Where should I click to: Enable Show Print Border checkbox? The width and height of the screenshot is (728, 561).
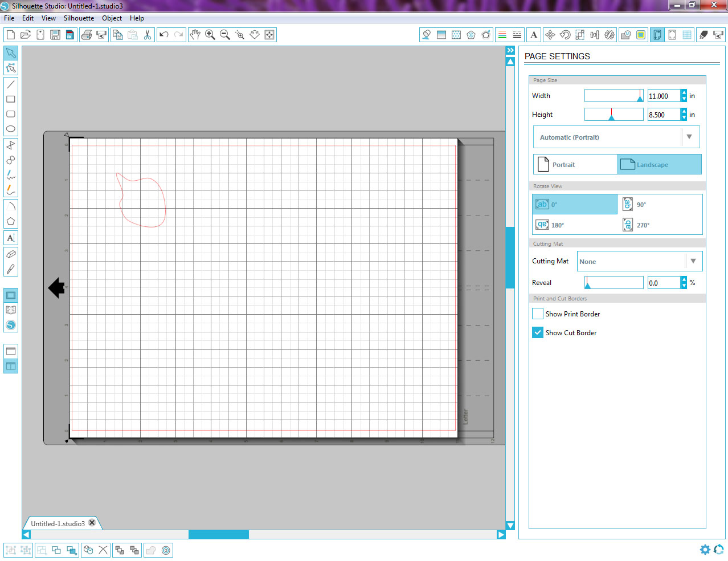click(538, 314)
